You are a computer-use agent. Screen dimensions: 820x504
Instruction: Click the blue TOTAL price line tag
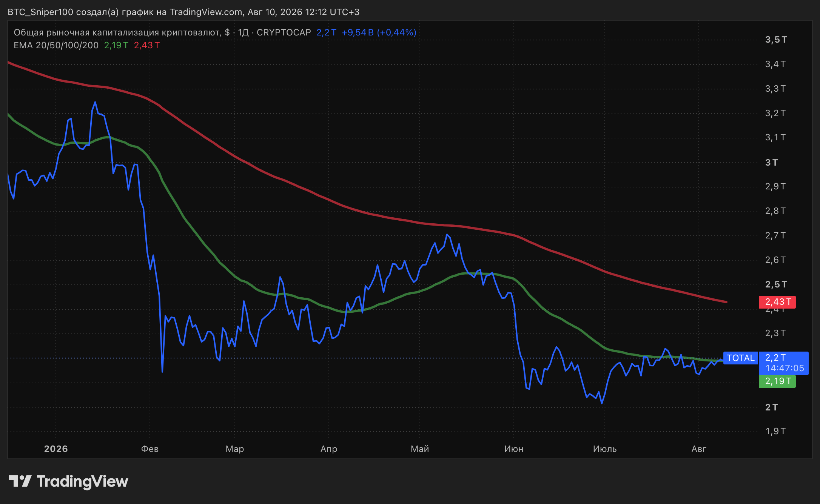(741, 358)
